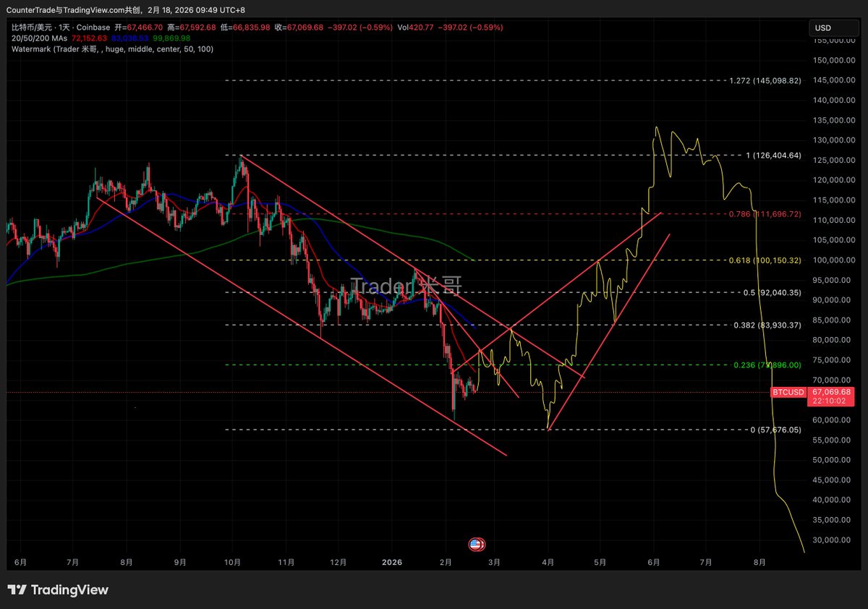Viewport: 868px width, 609px height.
Task: Click the 80,000.00 price axis label
Action: click(x=832, y=340)
